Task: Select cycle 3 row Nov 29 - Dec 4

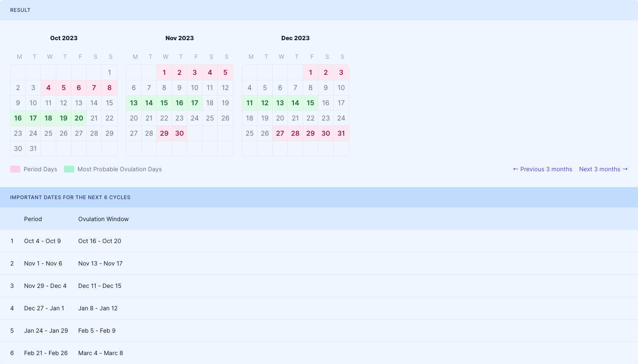Action: coord(45,286)
